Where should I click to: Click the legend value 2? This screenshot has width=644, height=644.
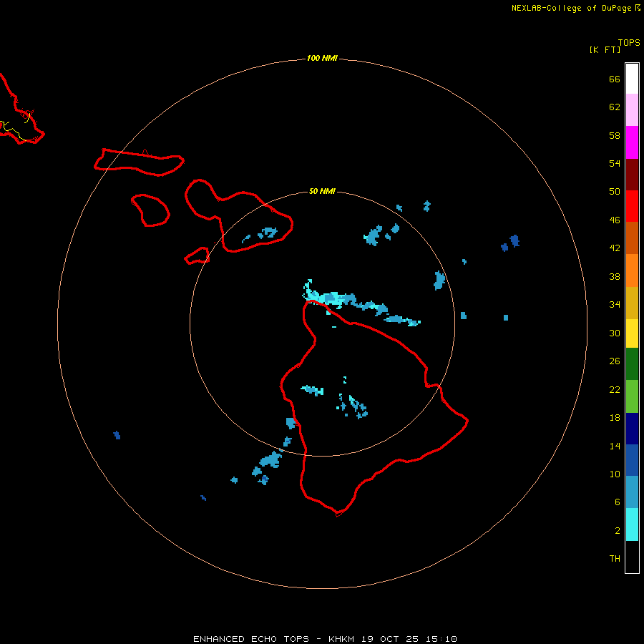tap(618, 531)
